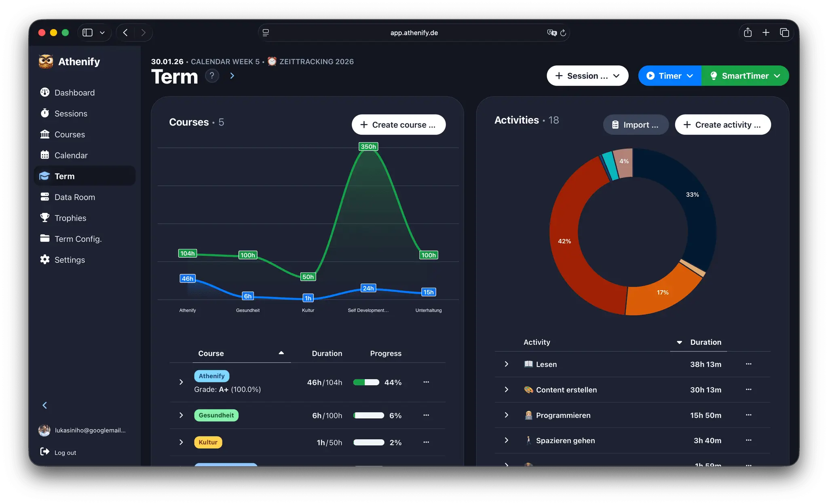Click the Import button

click(x=636, y=124)
